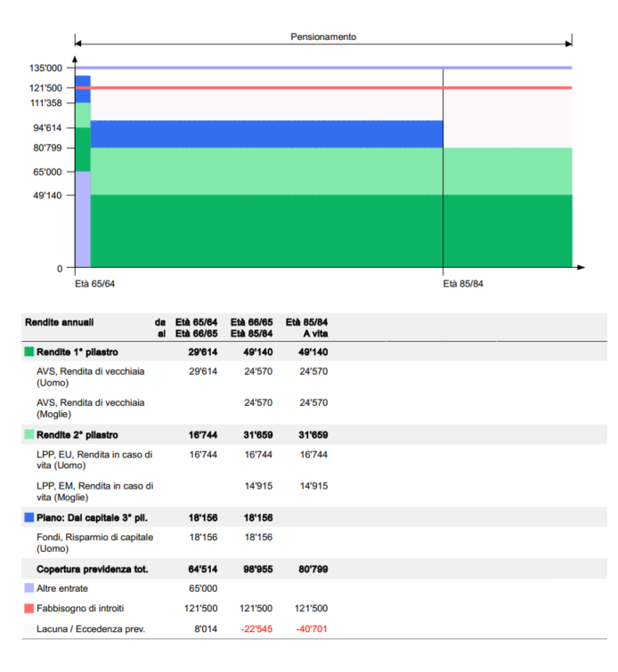This screenshot has width=618, height=672.
Task: Click the narrow lavender bar at the chart's left edge
Action: click(83, 218)
